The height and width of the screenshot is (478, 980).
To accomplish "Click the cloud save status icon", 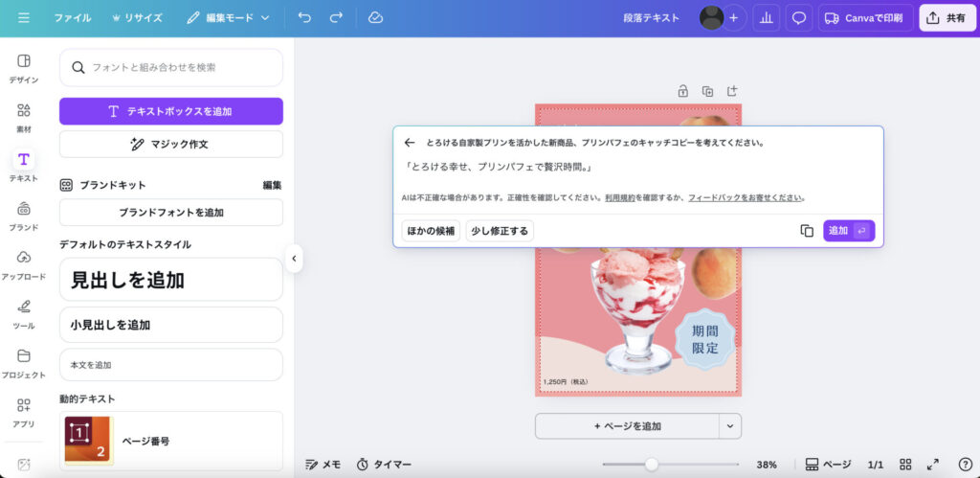I will click(375, 17).
